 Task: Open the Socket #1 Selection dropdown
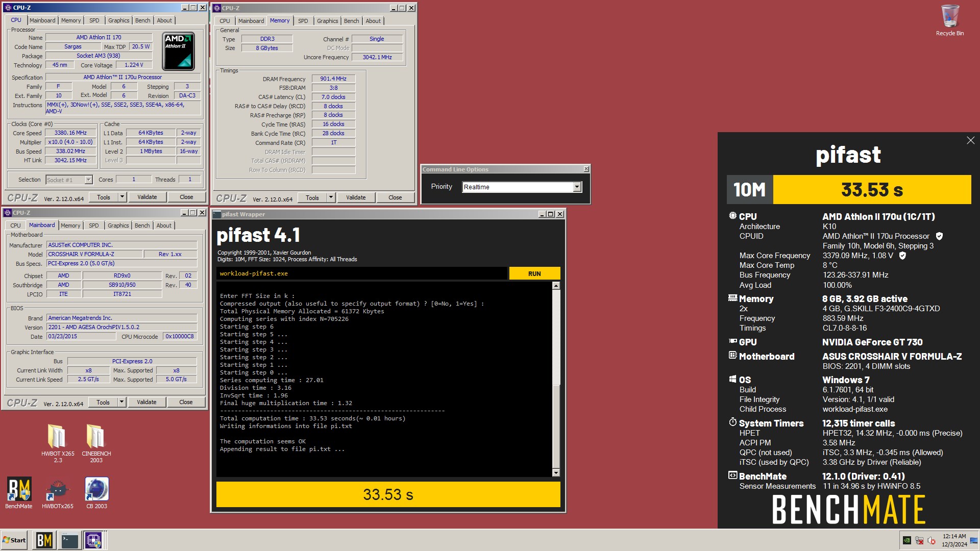point(88,180)
